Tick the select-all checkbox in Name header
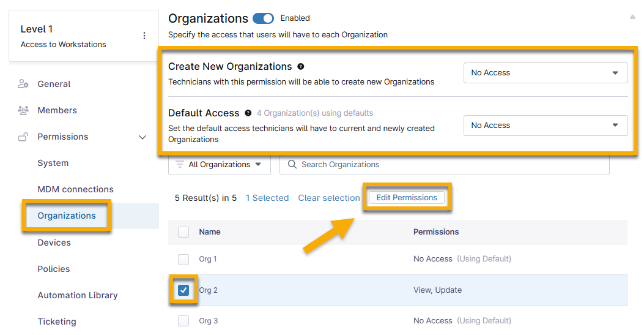The image size is (644, 335). (183, 232)
